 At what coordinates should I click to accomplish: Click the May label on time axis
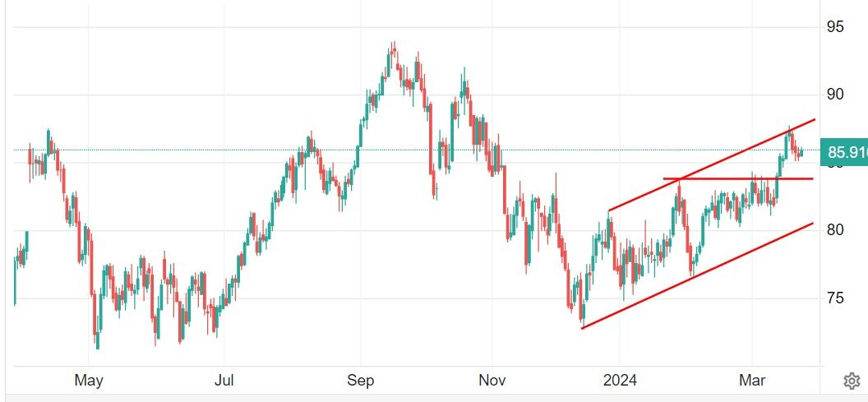pos(88,381)
